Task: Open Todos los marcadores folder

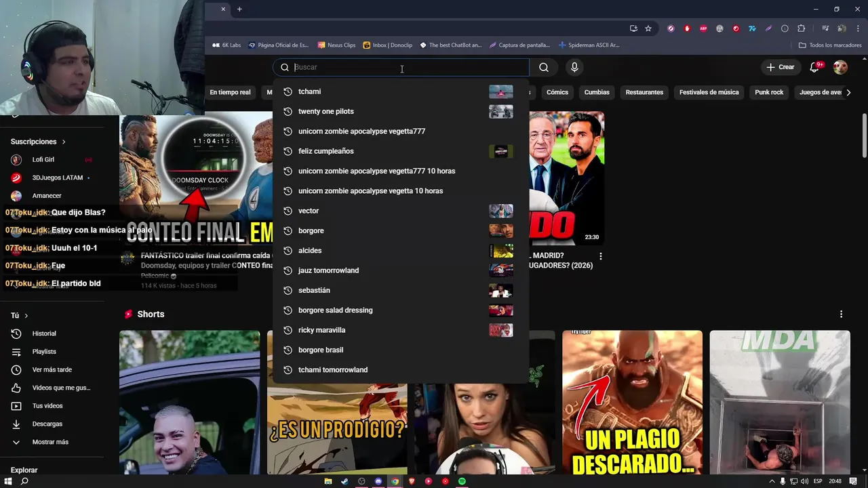Action: [830, 45]
